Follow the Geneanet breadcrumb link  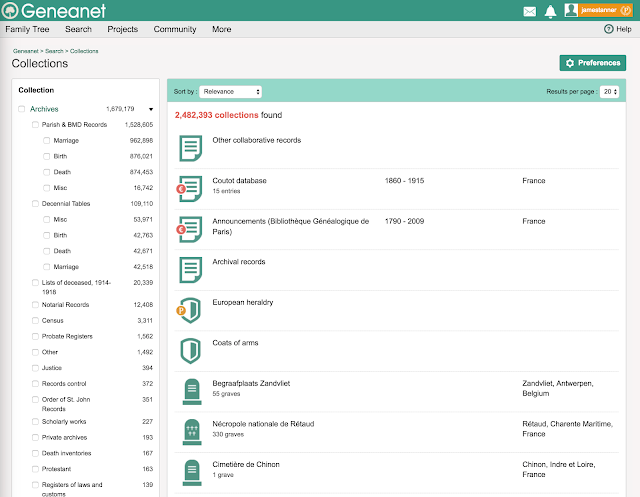click(x=26, y=51)
